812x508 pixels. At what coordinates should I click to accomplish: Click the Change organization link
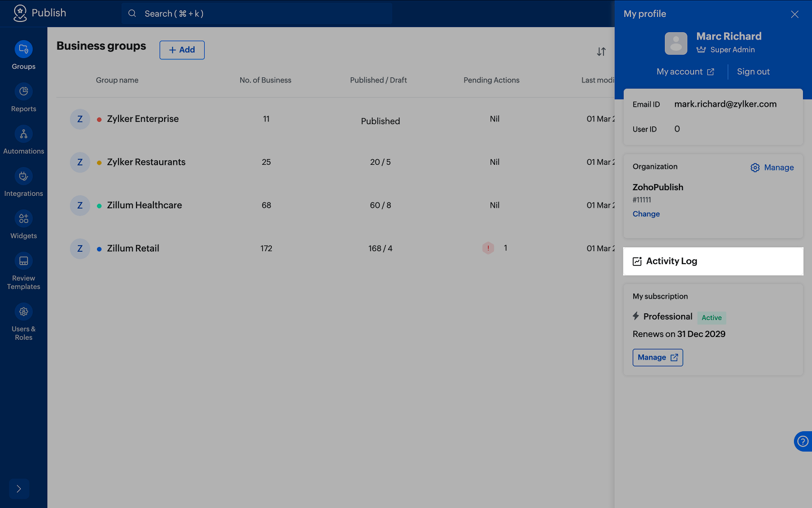pos(646,214)
